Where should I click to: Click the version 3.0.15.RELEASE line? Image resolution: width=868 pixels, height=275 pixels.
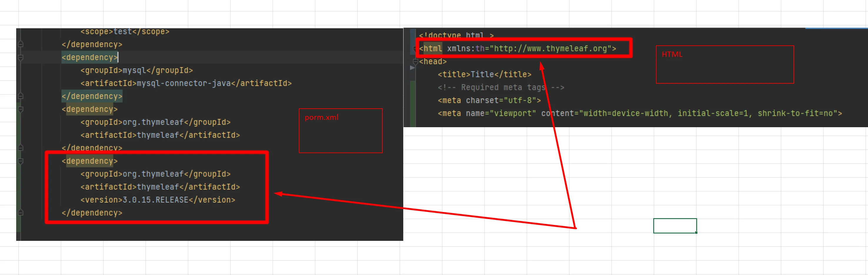pos(158,200)
